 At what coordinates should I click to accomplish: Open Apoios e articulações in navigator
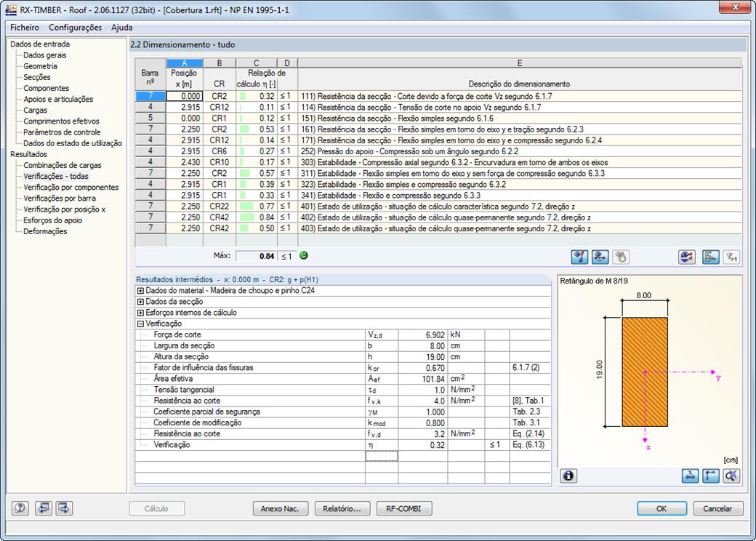coord(58,100)
